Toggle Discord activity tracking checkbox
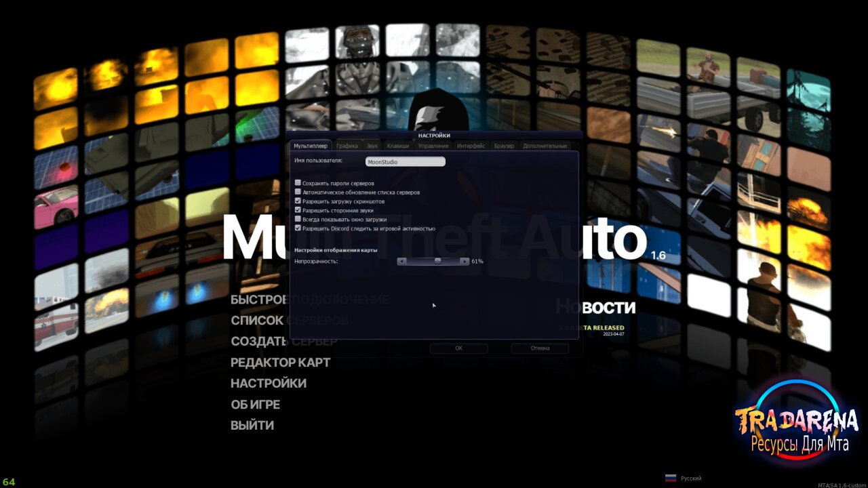 pyautogui.click(x=298, y=228)
